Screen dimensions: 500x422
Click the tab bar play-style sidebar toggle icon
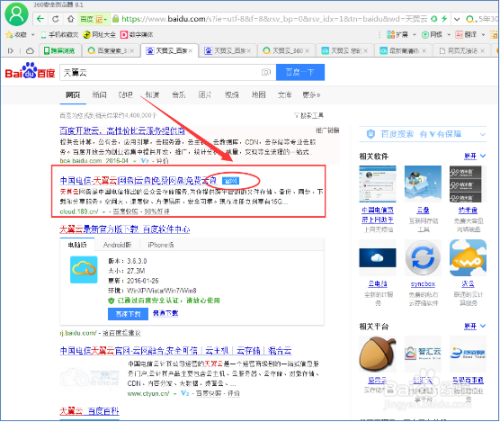(x=10, y=51)
